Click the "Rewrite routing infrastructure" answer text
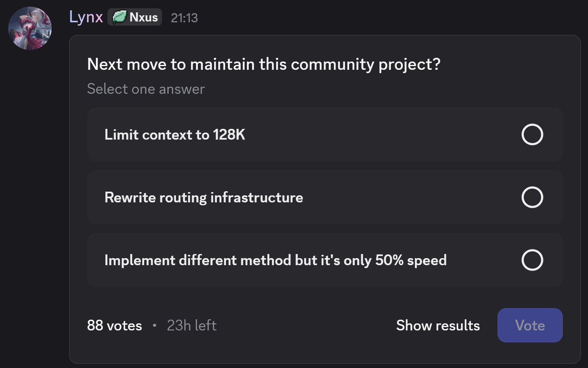Image resolution: width=588 pixels, height=368 pixels. [x=204, y=197]
